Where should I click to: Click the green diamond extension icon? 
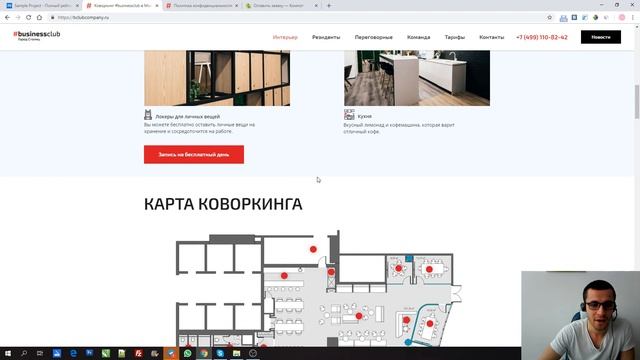point(596,18)
